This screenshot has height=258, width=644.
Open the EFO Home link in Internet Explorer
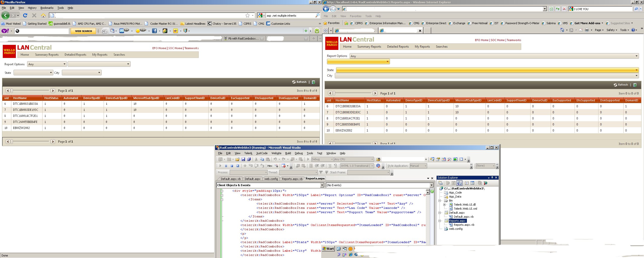click(x=481, y=40)
